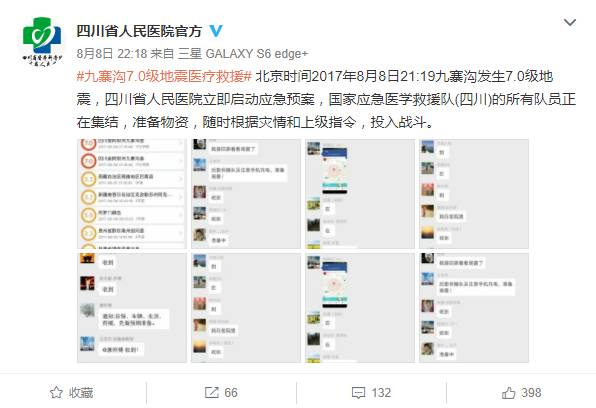Open the earthquake list screenshot thumbnail
This screenshot has width=596, height=408.
(x=132, y=194)
